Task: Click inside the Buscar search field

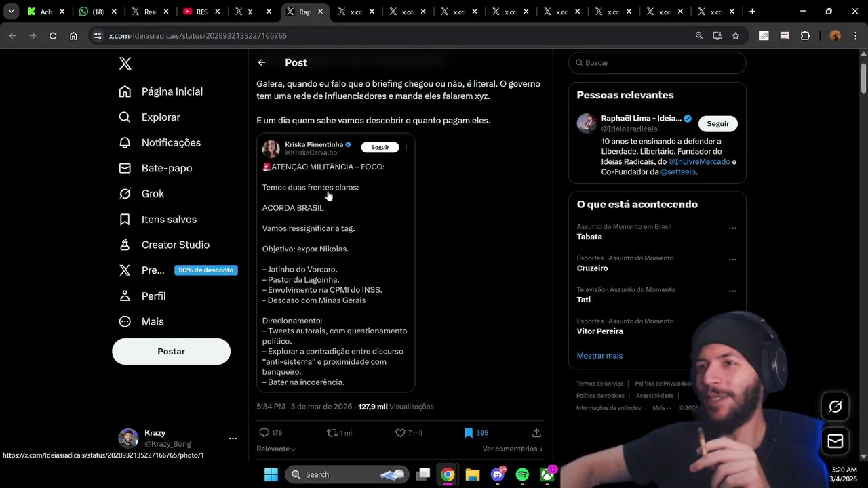Action: (x=657, y=62)
